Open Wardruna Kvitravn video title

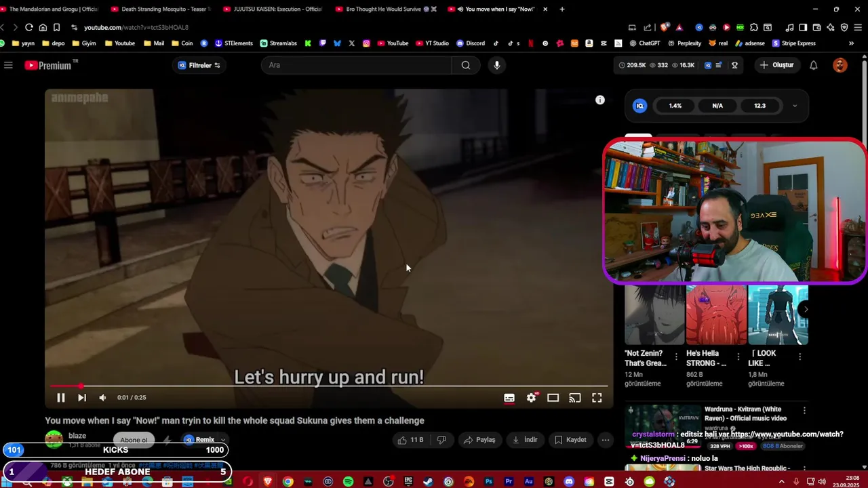(x=745, y=413)
